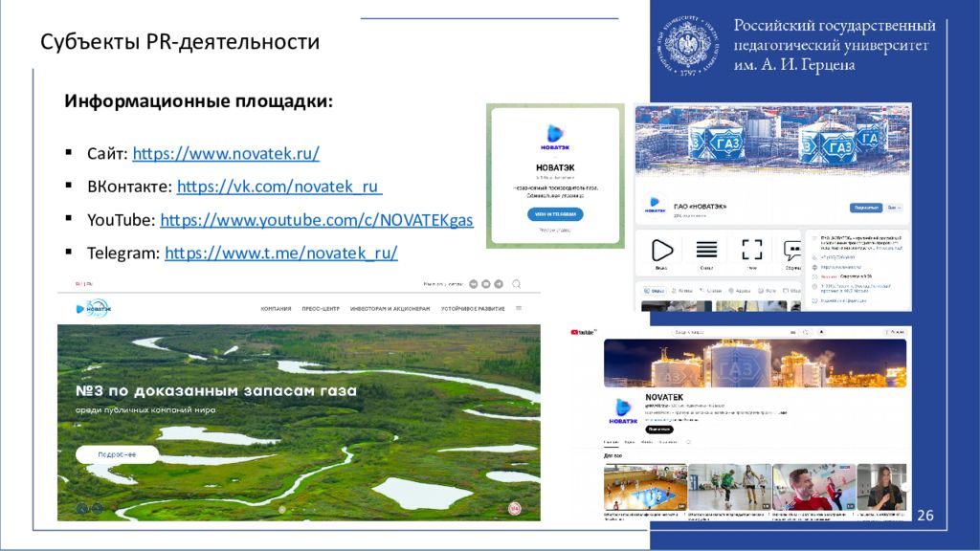
Task: Click the ПАО «НОВАТЭК» avatar on the VK page
Action: 655,206
